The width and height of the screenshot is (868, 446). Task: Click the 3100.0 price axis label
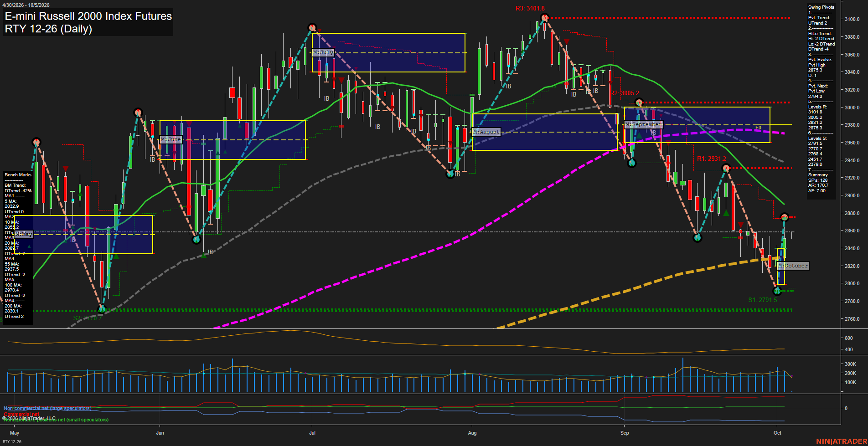pos(852,19)
